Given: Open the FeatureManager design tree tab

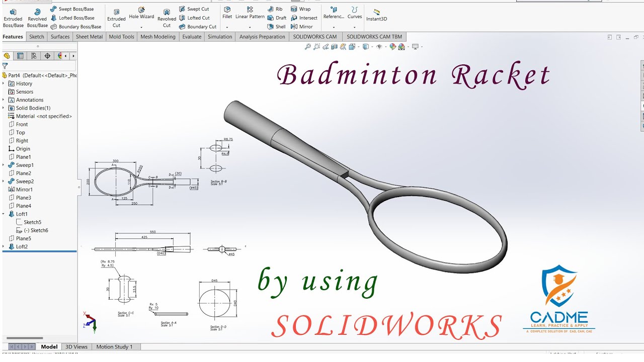Looking at the screenshot, I should tap(7, 56).
